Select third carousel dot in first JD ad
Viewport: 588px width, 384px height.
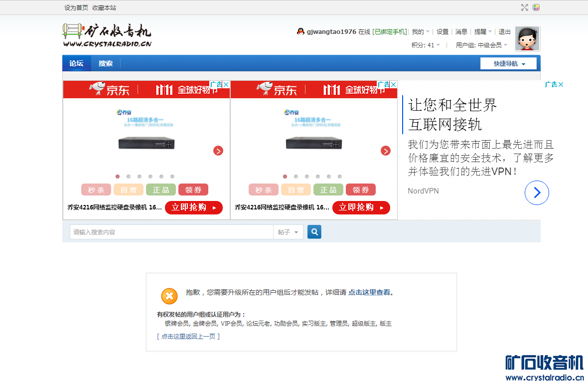click(x=140, y=177)
